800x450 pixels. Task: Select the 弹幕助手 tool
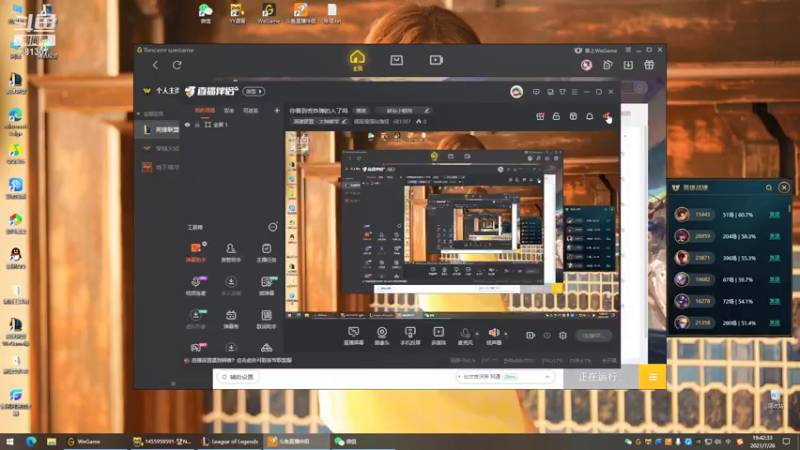point(195,253)
